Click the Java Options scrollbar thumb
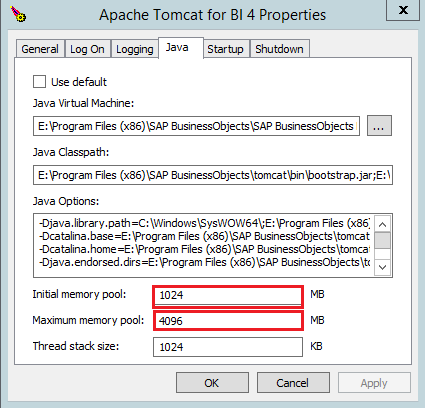 382,240
